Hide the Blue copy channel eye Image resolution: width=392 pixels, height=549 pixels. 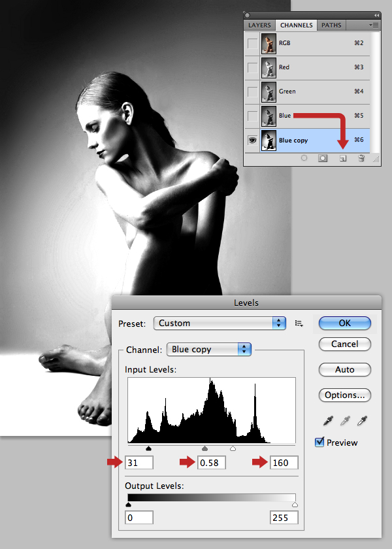(x=252, y=141)
